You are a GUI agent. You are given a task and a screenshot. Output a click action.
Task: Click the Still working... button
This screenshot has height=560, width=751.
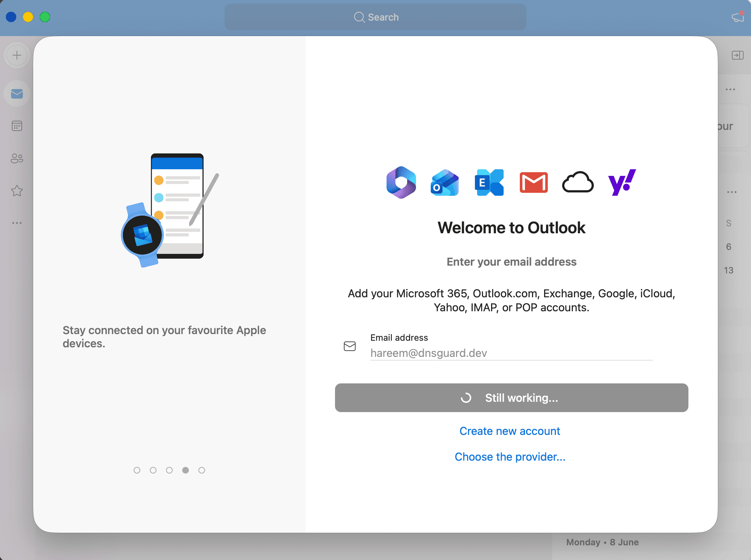pos(511,398)
